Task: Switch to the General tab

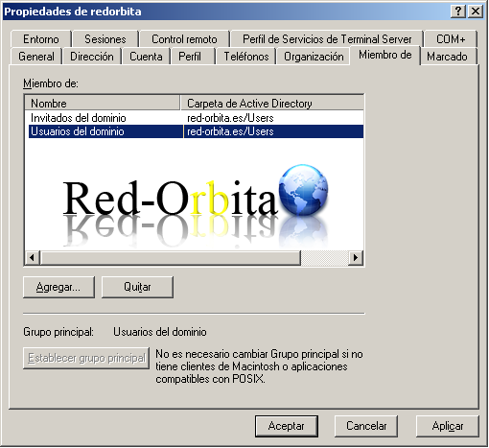Action: [x=36, y=57]
